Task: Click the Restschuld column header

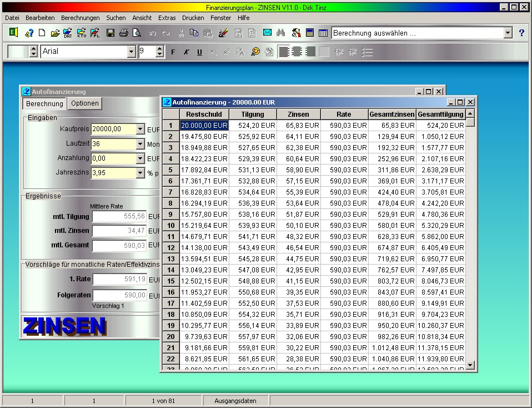Action: (204, 115)
